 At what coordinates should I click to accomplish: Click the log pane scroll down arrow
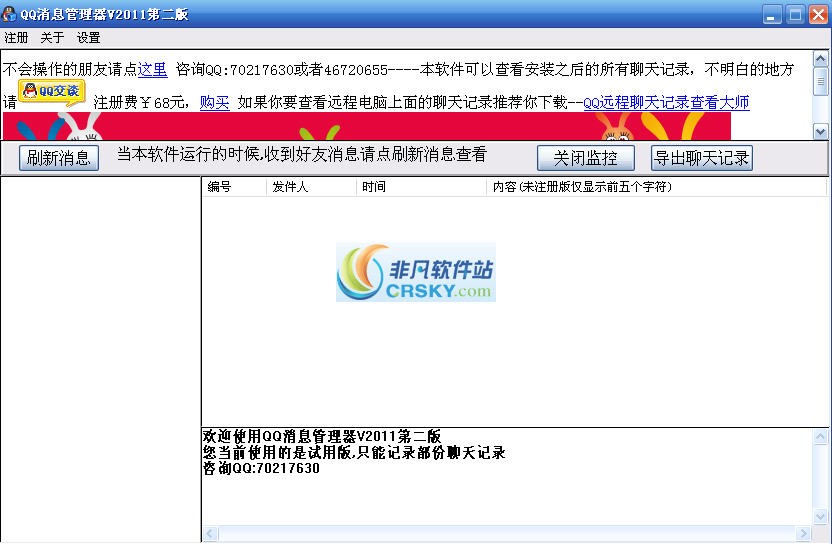coord(820,516)
